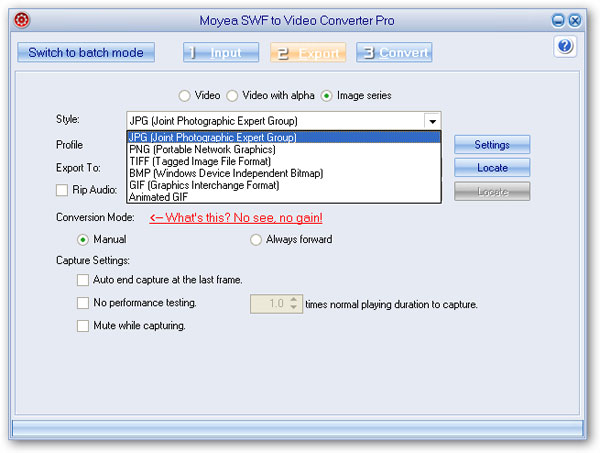Select the Image series option
Screen dimensions: 600x453
tap(326, 96)
